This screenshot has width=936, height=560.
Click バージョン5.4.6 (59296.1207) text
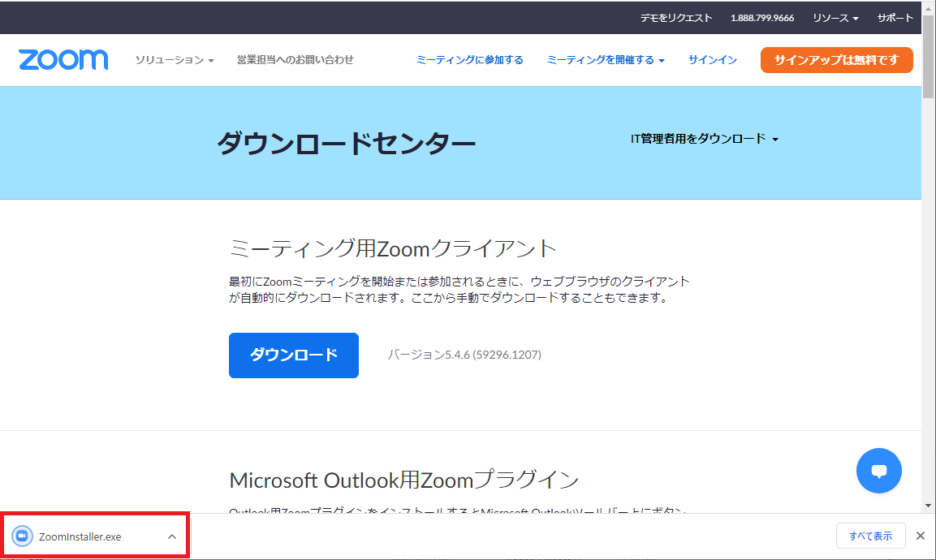coord(464,355)
